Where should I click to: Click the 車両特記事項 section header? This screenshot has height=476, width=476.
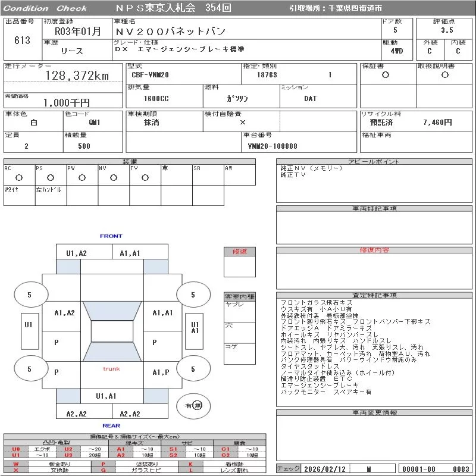click(x=374, y=209)
